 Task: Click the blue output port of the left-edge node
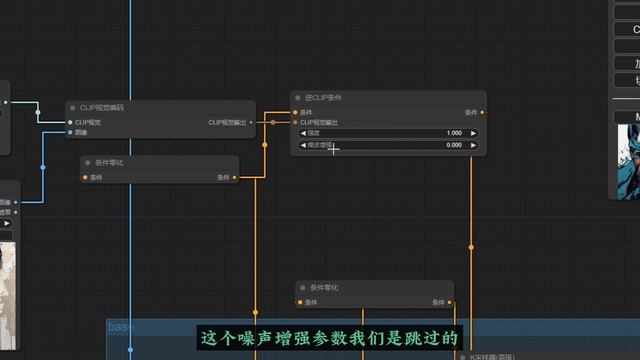16,202
